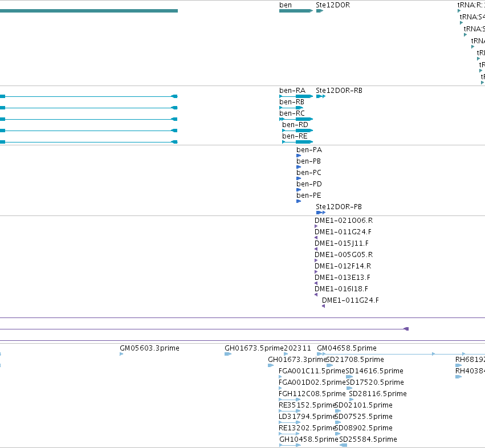485x448 pixels.
Task: Select feature DME1-013E13.F
Action: (x=316, y=283)
